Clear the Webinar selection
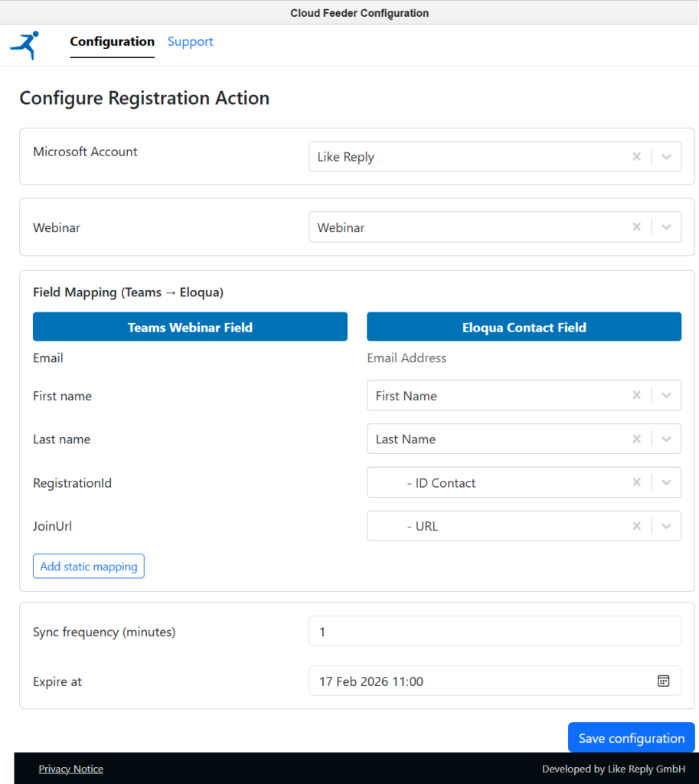Viewport: 699px width, 784px height. point(636,227)
